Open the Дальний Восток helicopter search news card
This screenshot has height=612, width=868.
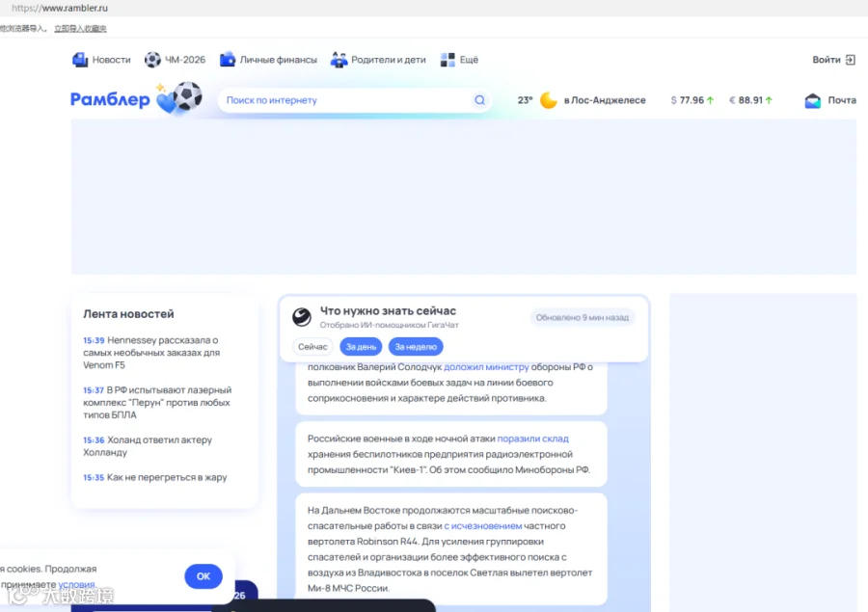point(451,549)
